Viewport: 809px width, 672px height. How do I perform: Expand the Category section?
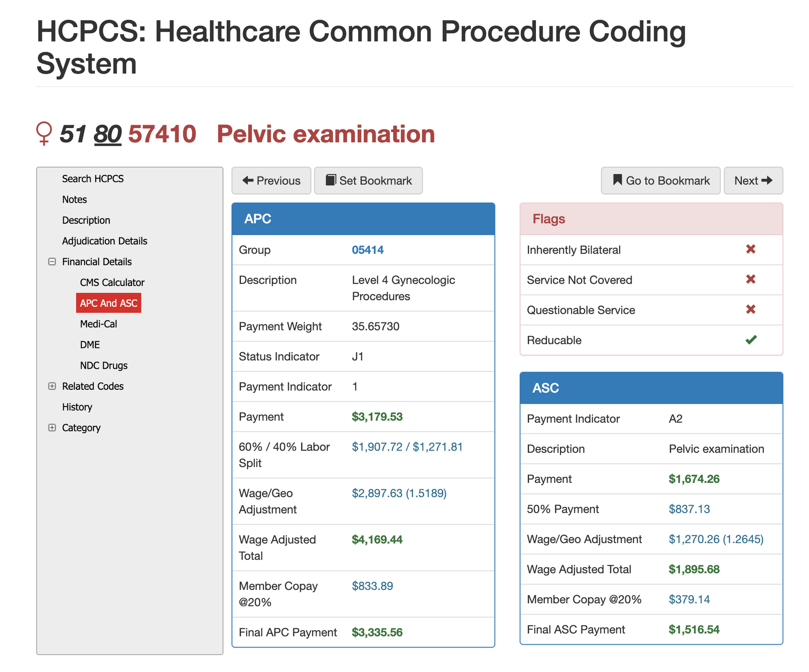pyautogui.click(x=52, y=428)
